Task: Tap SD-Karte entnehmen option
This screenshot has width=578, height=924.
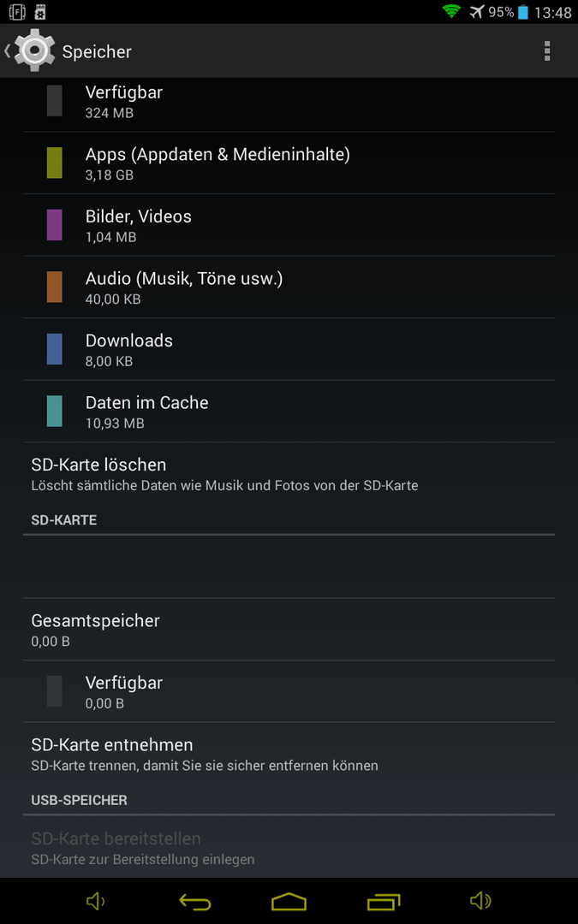Action: (289, 754)
